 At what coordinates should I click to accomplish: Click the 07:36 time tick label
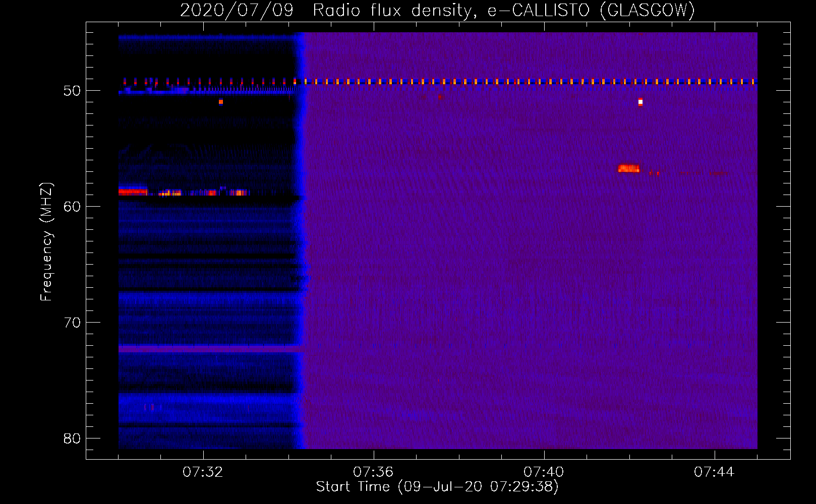(373, 472)
